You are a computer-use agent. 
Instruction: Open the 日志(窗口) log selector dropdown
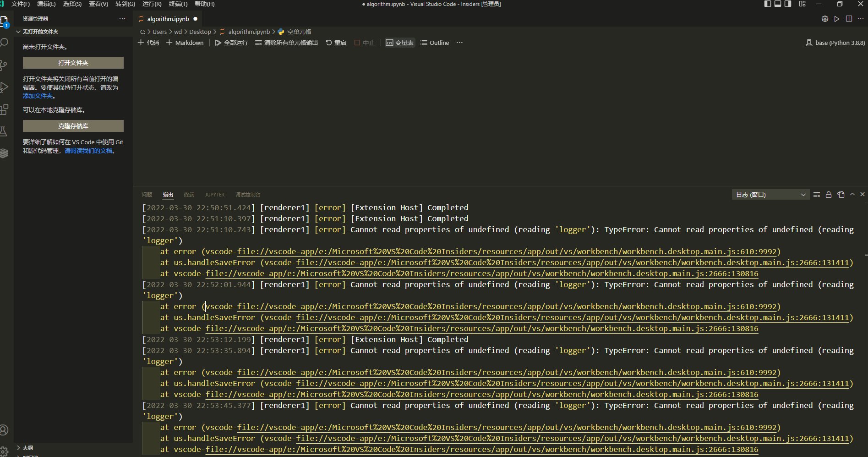(x=770, y=194)
